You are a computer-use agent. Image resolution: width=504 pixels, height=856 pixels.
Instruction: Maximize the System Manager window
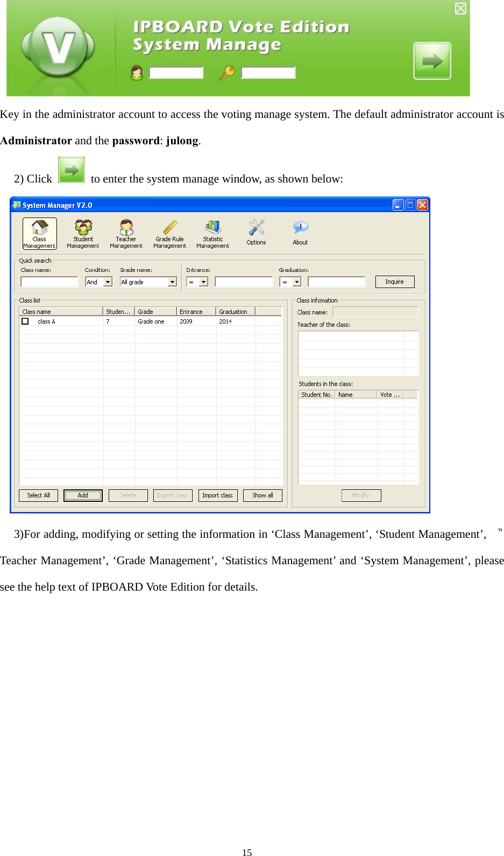410,205
